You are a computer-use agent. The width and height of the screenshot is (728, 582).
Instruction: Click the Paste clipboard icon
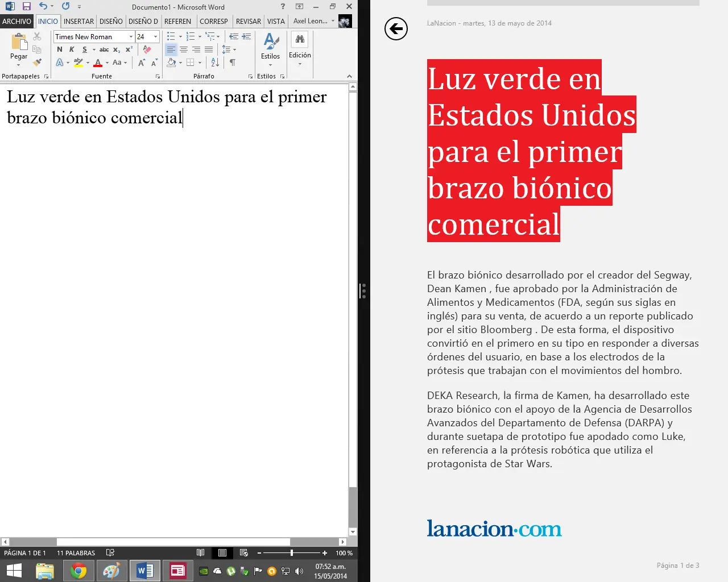19,41
